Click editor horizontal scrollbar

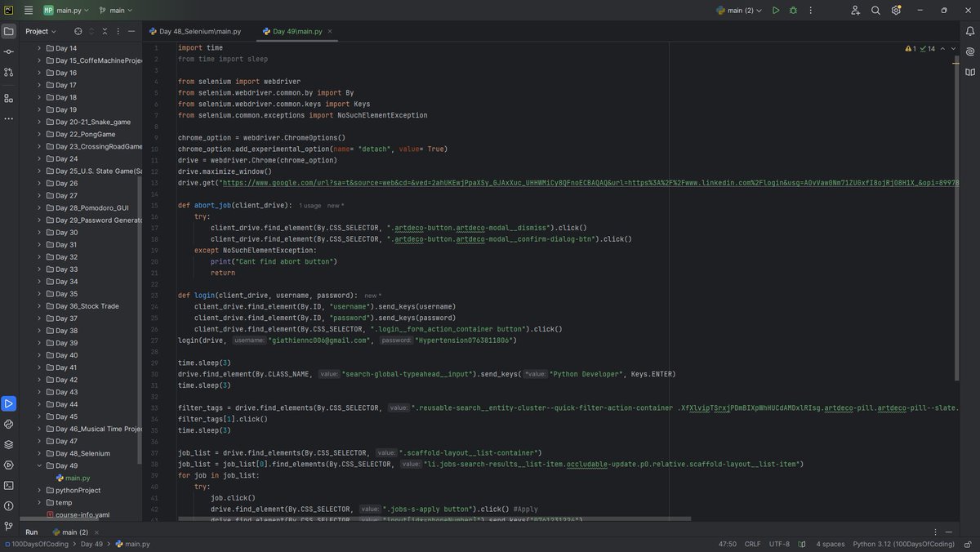(434, 519)
